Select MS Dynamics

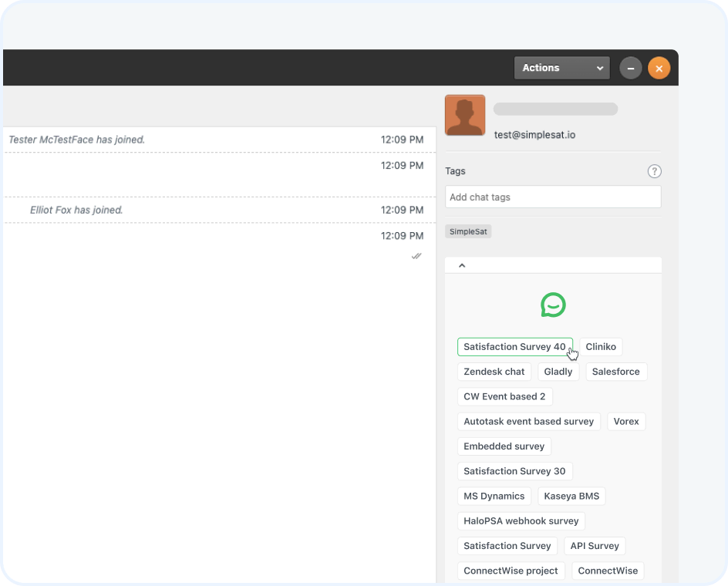[x=494, y=496]
